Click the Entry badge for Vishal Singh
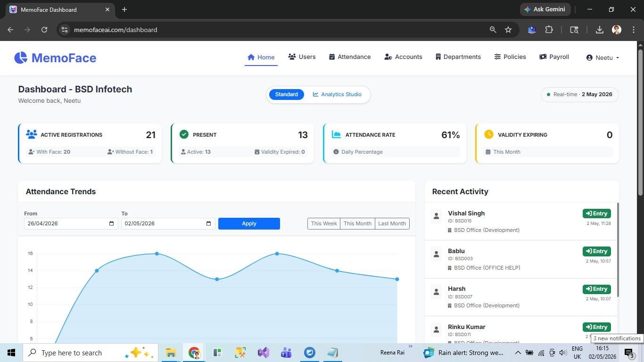 596,214
